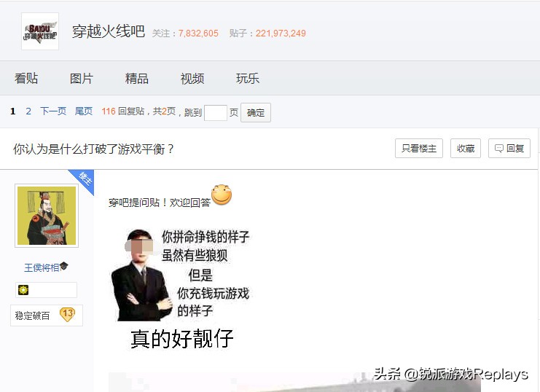The height and width of the screenshot is (392, 540).
Task: Click the graduation cap icon beside username
Action: [x=64, y=266]
